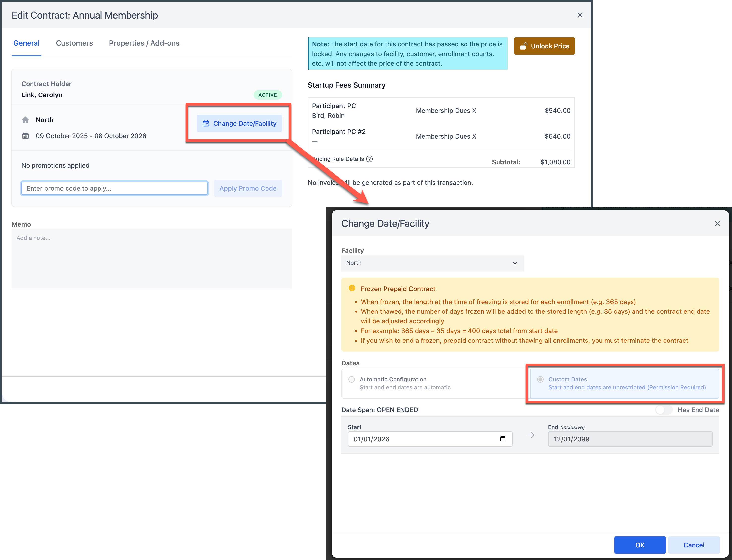Click the home icon beside North

click(25, 120)
